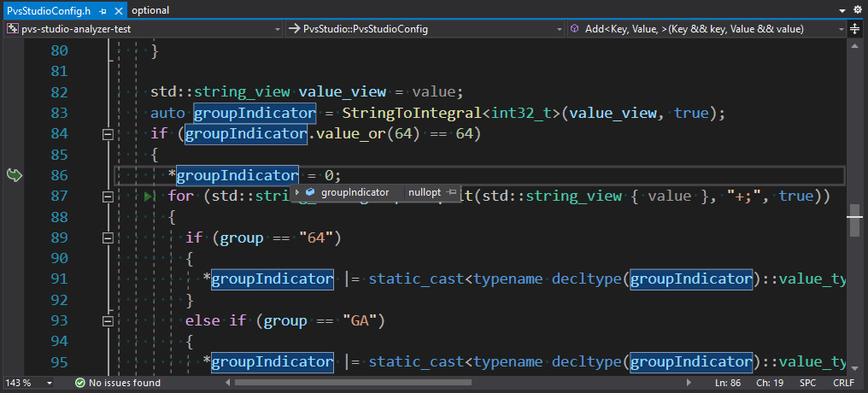868x393 pixels.
Task: Click the "64" string on line 89
Action: (x=315, y=238)
